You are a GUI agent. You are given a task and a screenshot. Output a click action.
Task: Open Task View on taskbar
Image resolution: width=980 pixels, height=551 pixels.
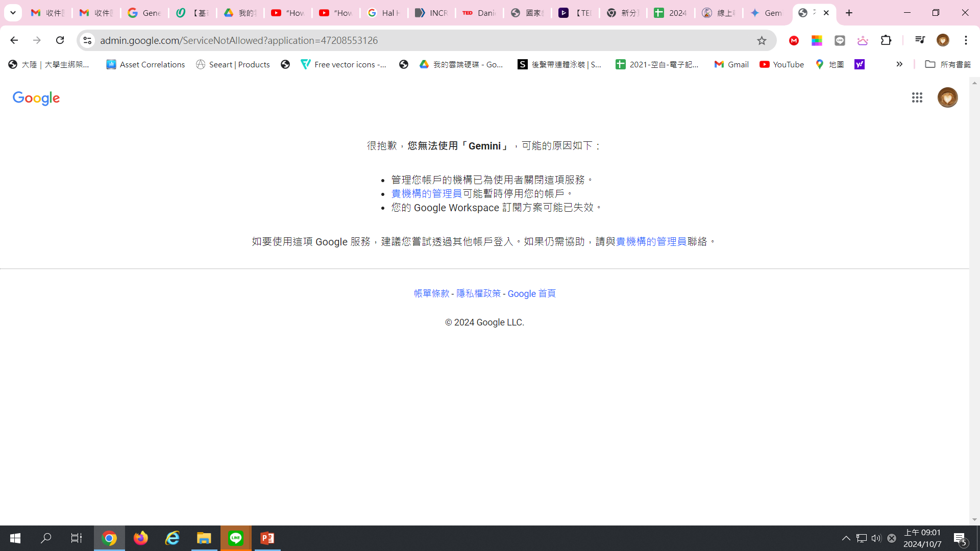pos(77,538)
